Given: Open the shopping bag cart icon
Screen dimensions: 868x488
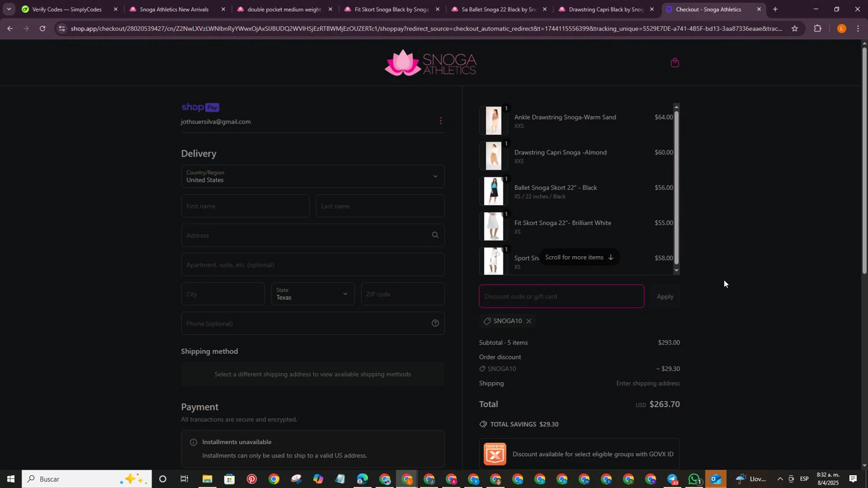Looking at the screenshot, I should click(675, 62).
